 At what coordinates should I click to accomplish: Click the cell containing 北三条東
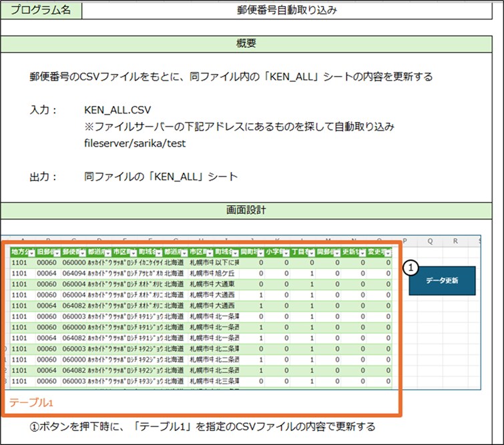226,382
